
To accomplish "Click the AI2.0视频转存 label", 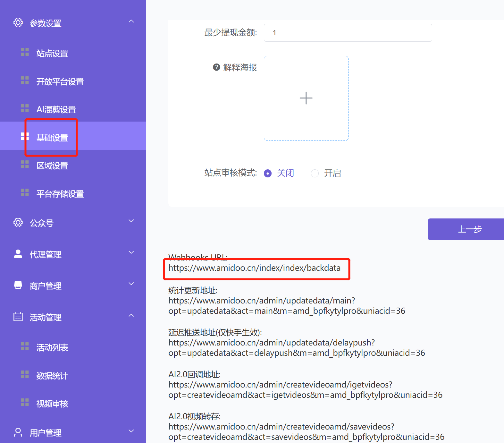I will (194, 416).
